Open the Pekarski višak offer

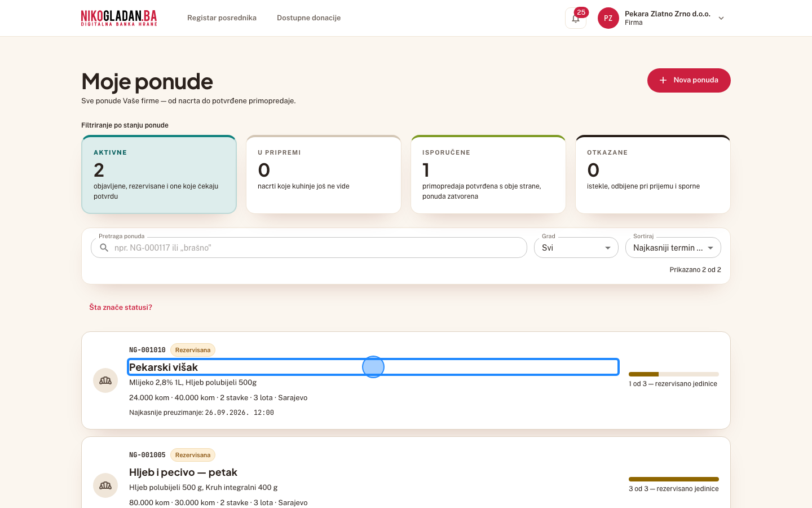click(x=373, y=367)
